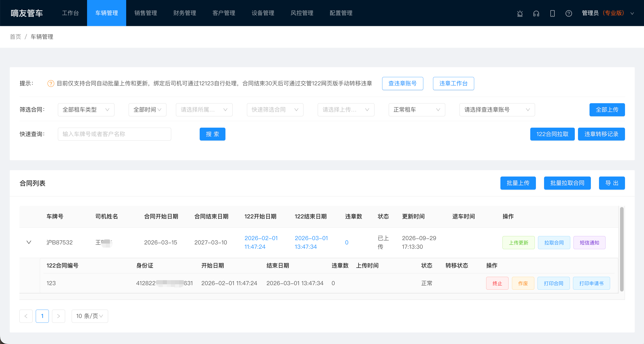Switch to the 设备管理 tab
This screenshot has height=344, width=644.
click(x=263, y=13)
